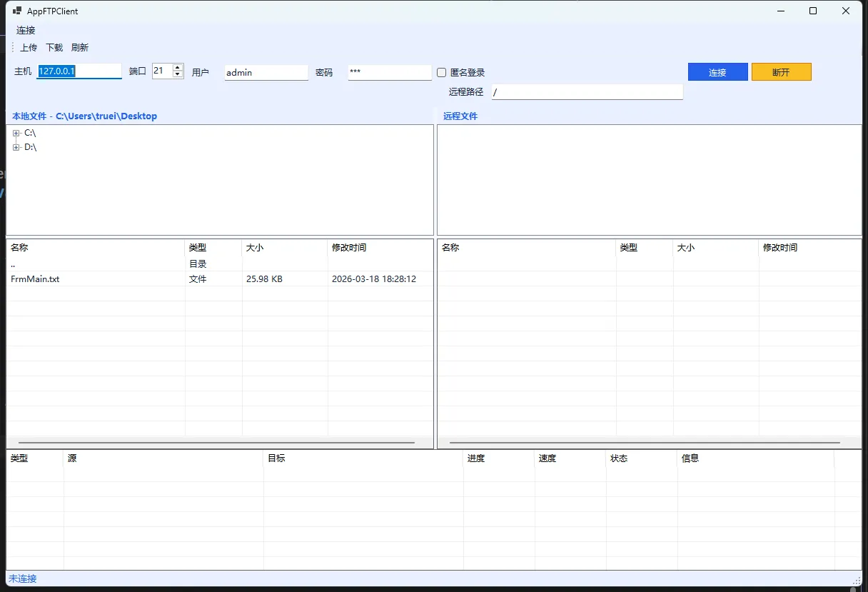Expand the C:\ drive tree node

tap(16, 133)
